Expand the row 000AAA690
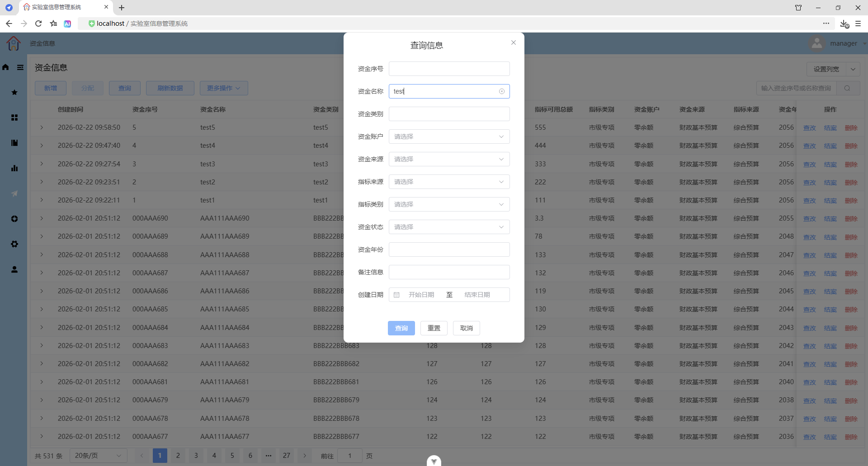The width and height of the screenshot is (868, 466). (x=42, y=218)
